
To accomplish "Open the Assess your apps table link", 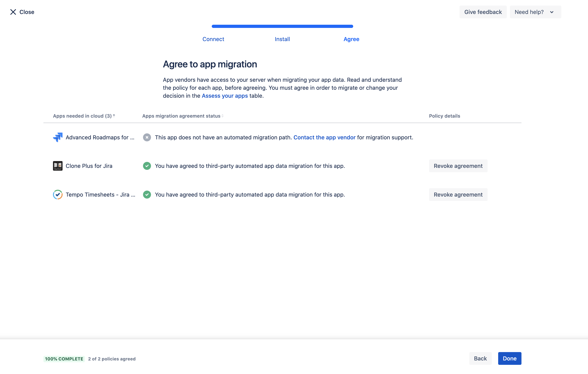I will (224, 95).
